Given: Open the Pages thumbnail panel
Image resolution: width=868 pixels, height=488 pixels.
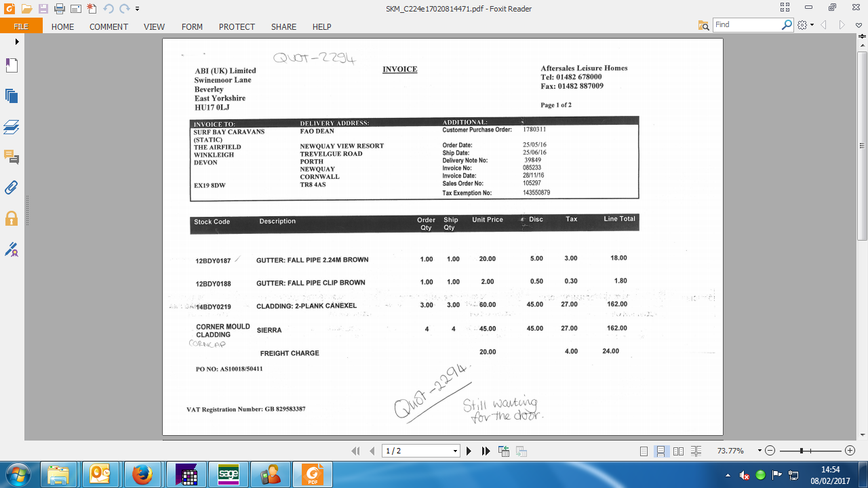Looking at the screenshot, I should tap(12, 96).
